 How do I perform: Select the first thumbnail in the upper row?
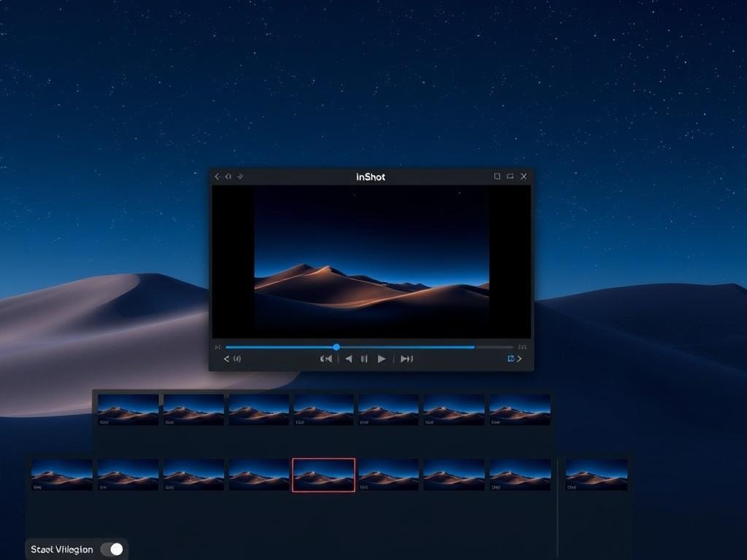point(128,409)
